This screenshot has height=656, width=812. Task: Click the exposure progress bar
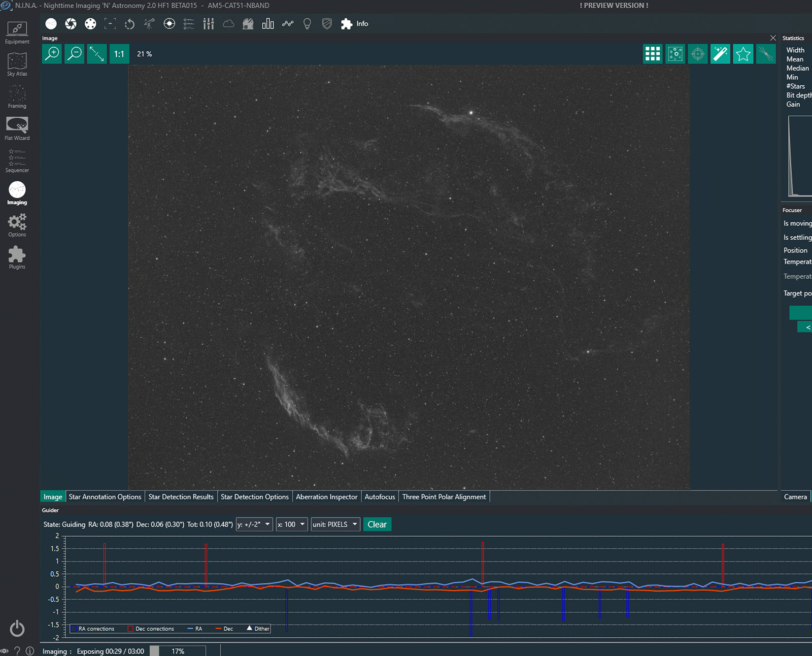[178, 651]
